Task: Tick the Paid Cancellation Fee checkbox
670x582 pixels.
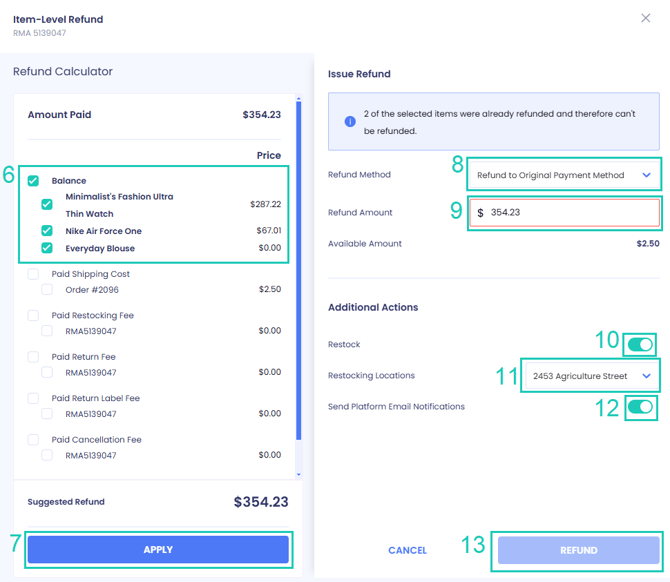Action: point(33,439)
